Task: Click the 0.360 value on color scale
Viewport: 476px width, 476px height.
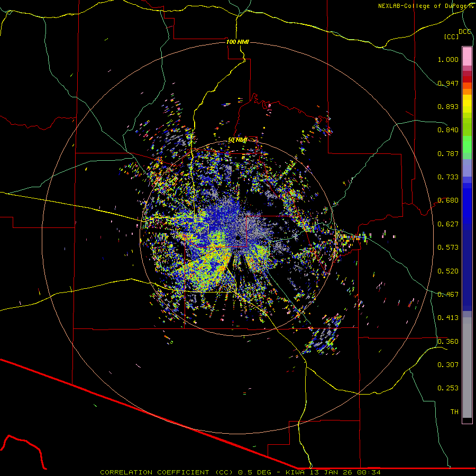Action: coord(448,342)
